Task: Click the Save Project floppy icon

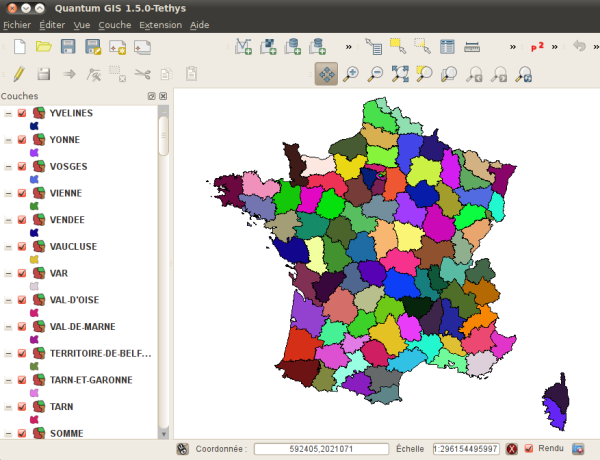Action: click(68, 46)
